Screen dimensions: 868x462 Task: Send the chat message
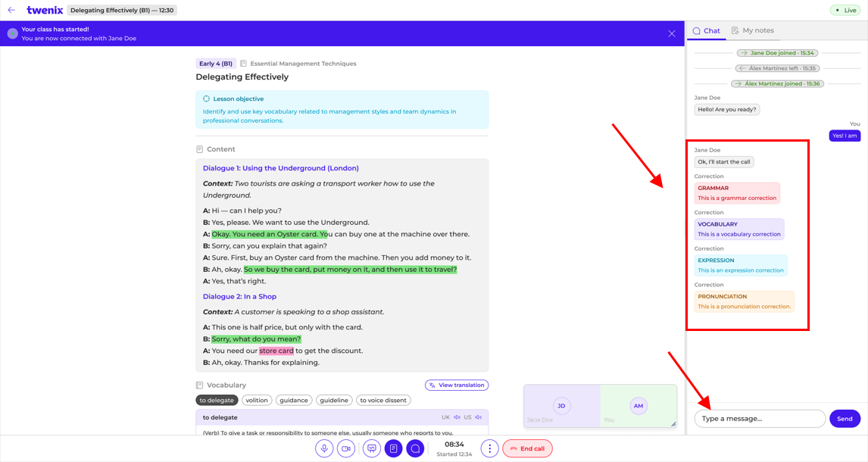[845, 419]
